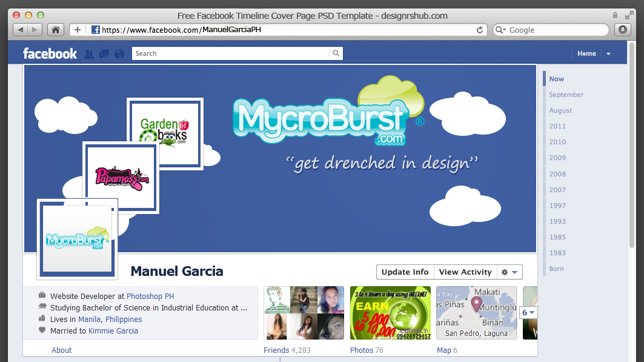Click the browser home icon
The height and width of the screenshot is (362, 644).
[55, 30]
